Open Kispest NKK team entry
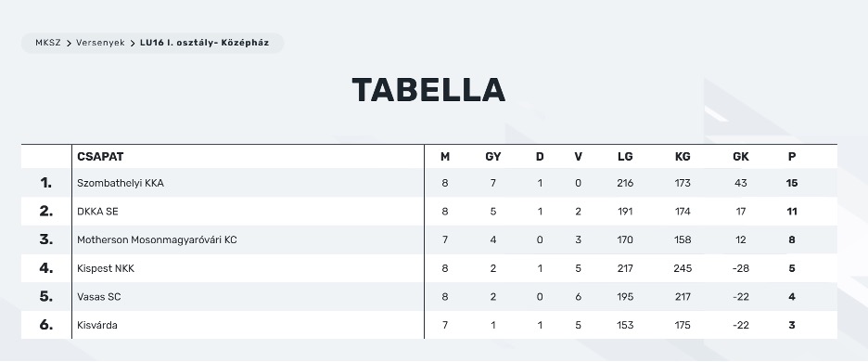The image size is (868, 362). point(106,268)
